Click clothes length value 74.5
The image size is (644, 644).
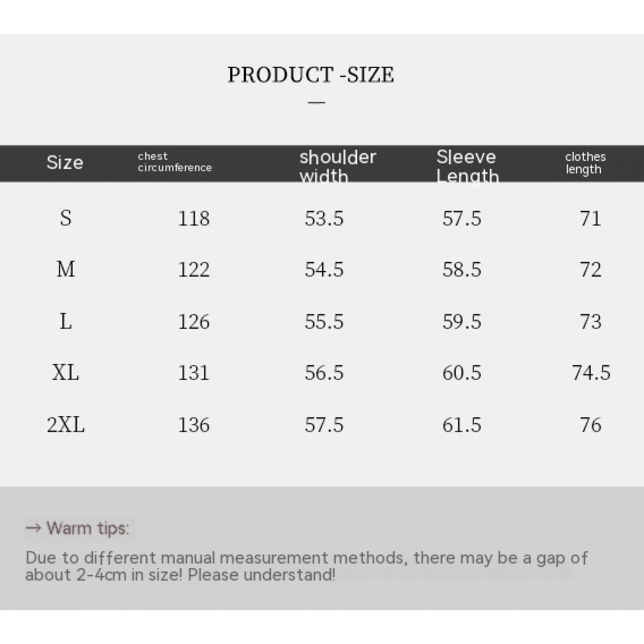pyautogui.click(x=591, y=372)
